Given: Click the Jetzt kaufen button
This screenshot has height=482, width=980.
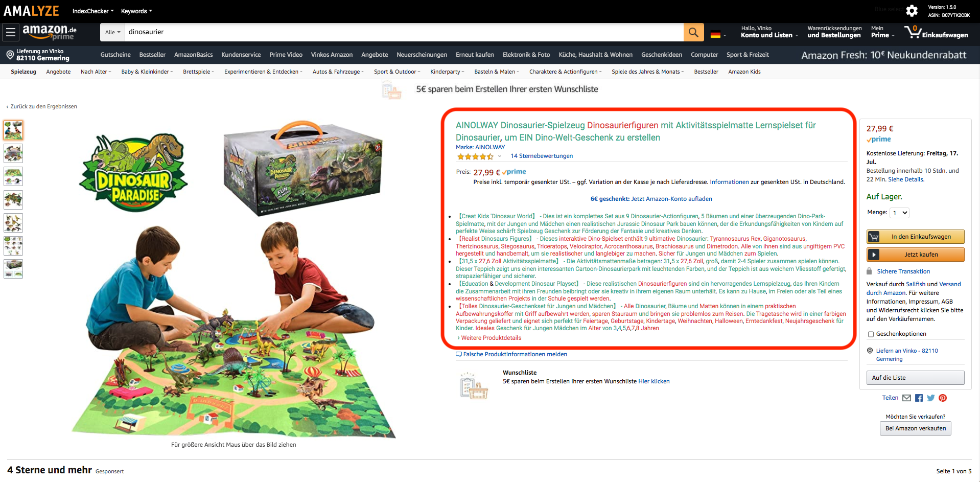Looking at the screenshot, I should point(915,255).
